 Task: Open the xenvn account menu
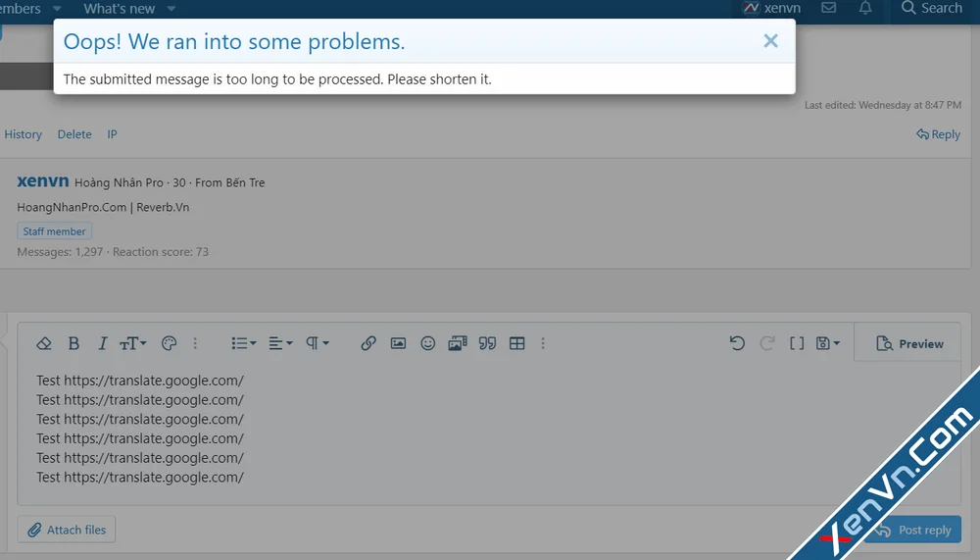pos(771,8)
